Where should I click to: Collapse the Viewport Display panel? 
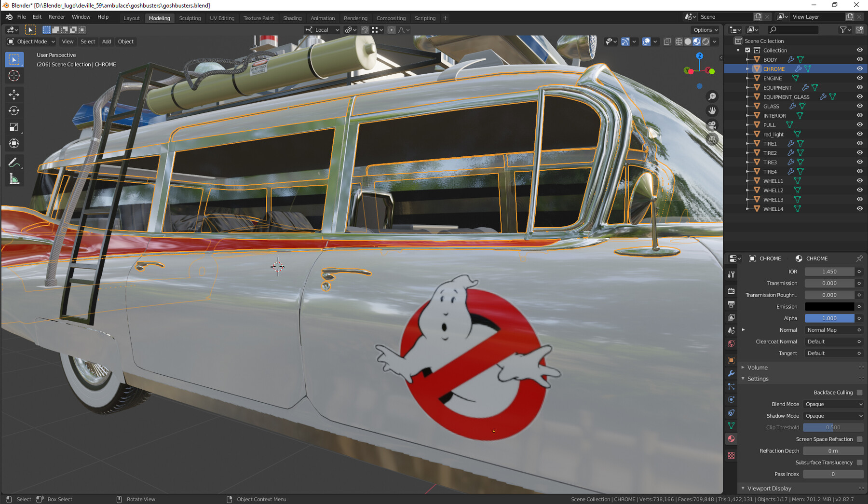(769, 489)
